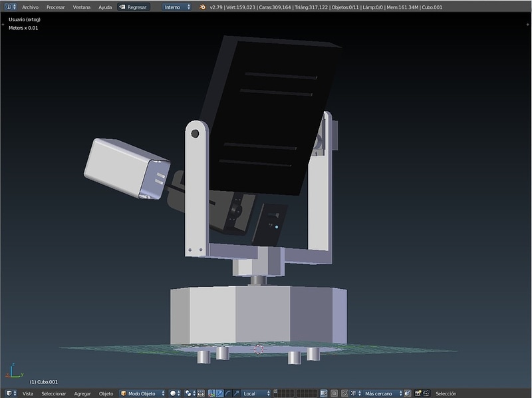Click the Selección label in viewport header
The image size is (532, 398).
pyautogui.click(x=446, y=393)
